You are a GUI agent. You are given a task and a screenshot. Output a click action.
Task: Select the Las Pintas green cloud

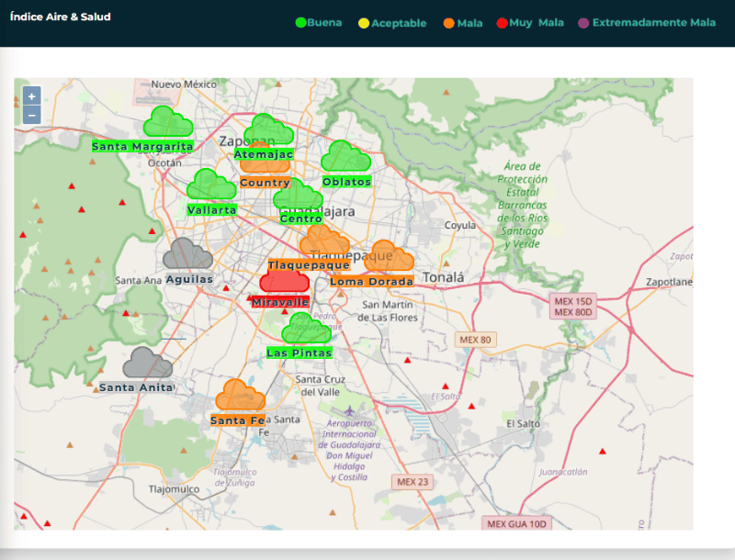(x=307, y=330)
